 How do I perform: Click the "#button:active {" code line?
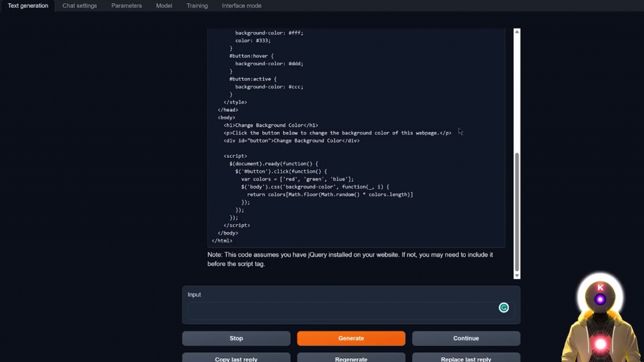pos(253,79)
